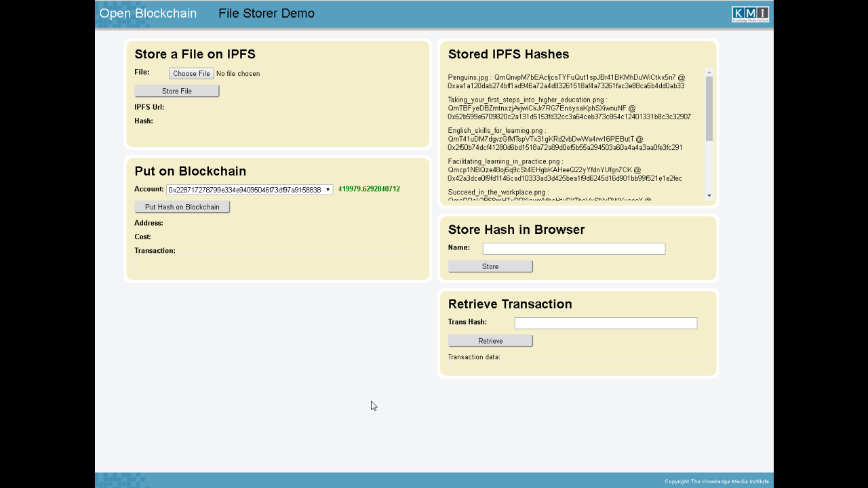Click the Stored IPFS Hashes scrollbar thumb
Image resolution: width=868 pixels, height=488 pixels.
(x=709, y=108)
